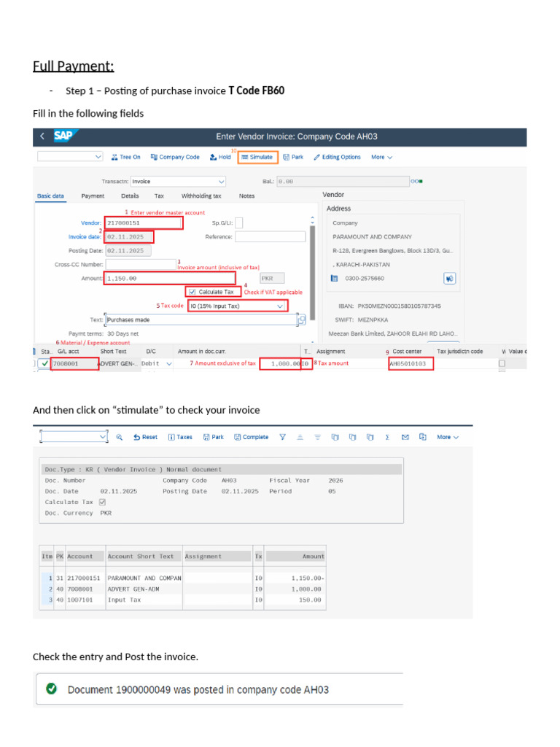Click Park in the Enter Vendor Invoice toolbar
Image resolution: width=560 pixels, height=747 pixels.
tap(293, 158)
